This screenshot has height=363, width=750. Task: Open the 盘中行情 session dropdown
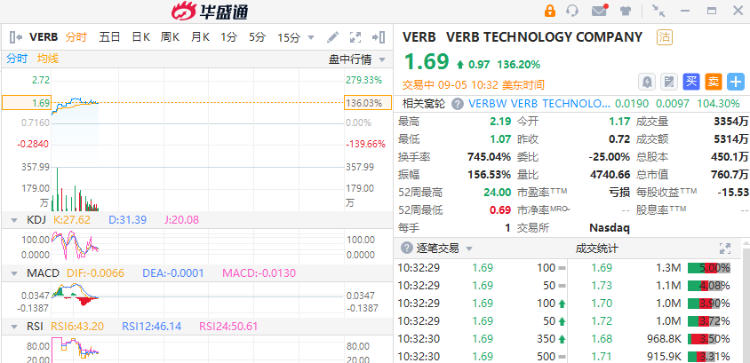pyautogui.click(x=356, y=60)
